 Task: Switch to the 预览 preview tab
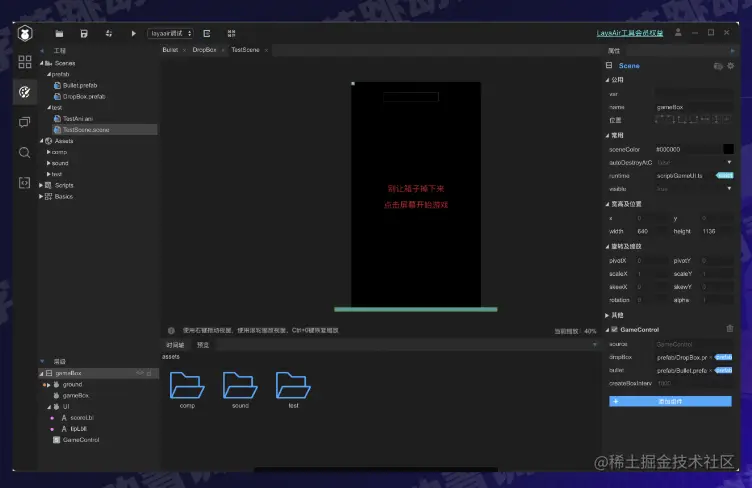[203, 345]
